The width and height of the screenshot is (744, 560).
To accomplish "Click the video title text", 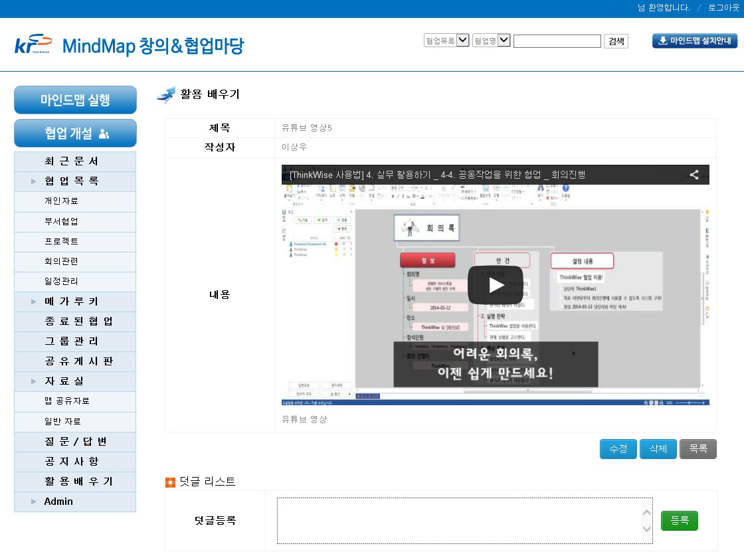I will (437, 175).
